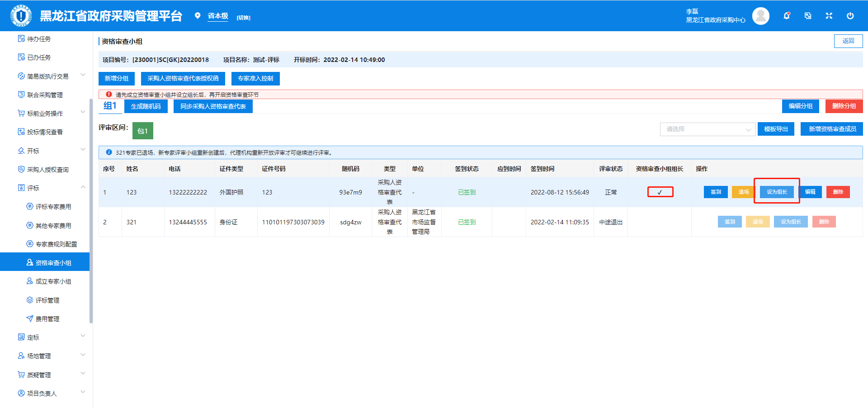The image size is (868, 408).
Task: Click the 费用管理 paper-plane icon
Action: point(30,318)
